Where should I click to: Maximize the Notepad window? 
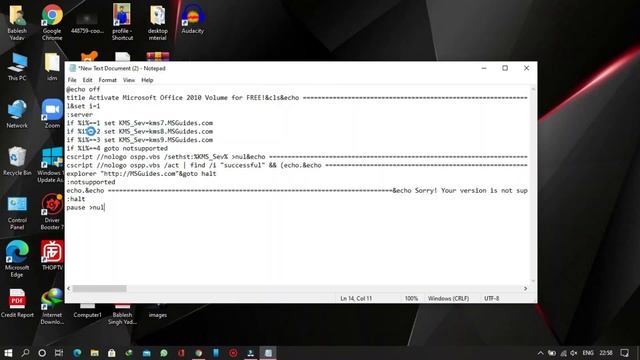pyautogui.click(x=505, y=68)
